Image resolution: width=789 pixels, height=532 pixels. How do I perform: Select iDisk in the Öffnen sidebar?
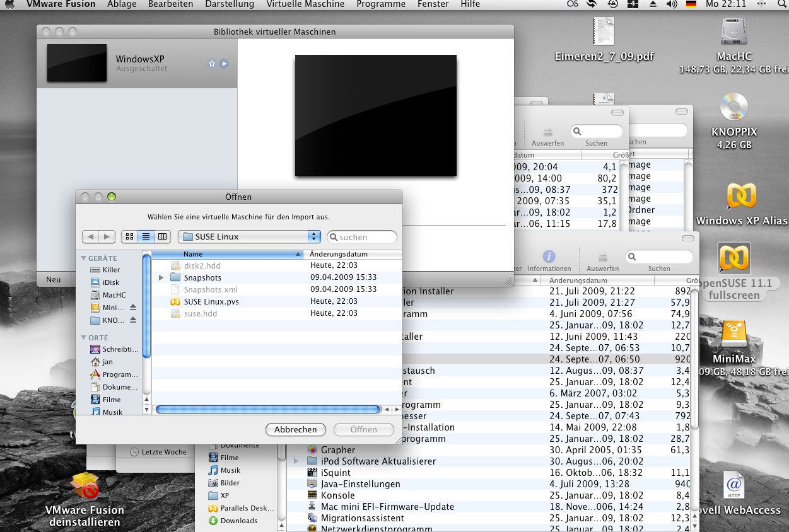point(110,282)
